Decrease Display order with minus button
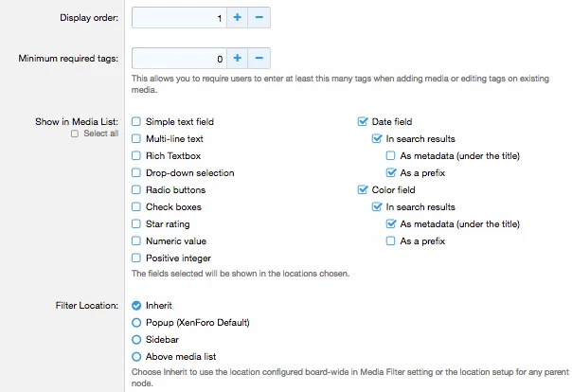Viewport: 572px width, 392px height. point(259,17)
